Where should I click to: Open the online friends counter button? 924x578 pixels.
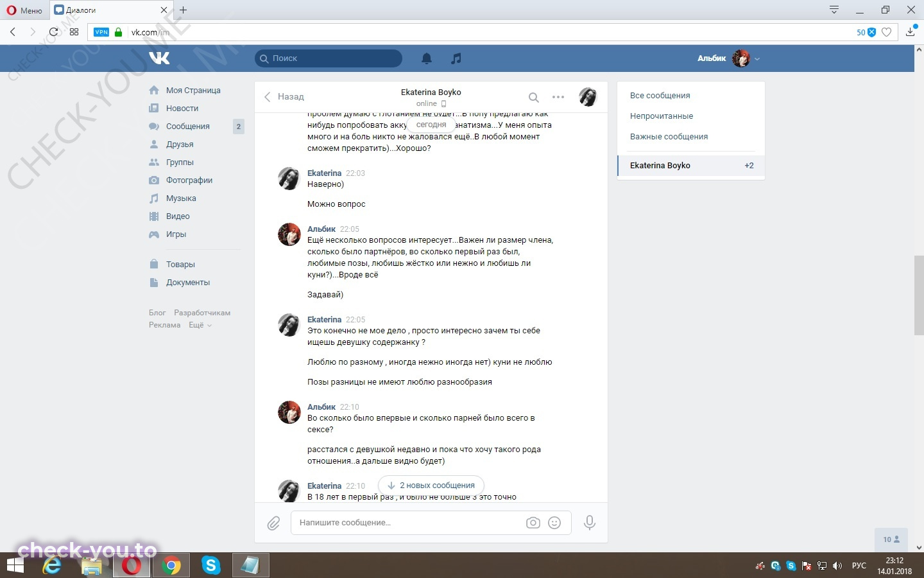tap(891, 539)
